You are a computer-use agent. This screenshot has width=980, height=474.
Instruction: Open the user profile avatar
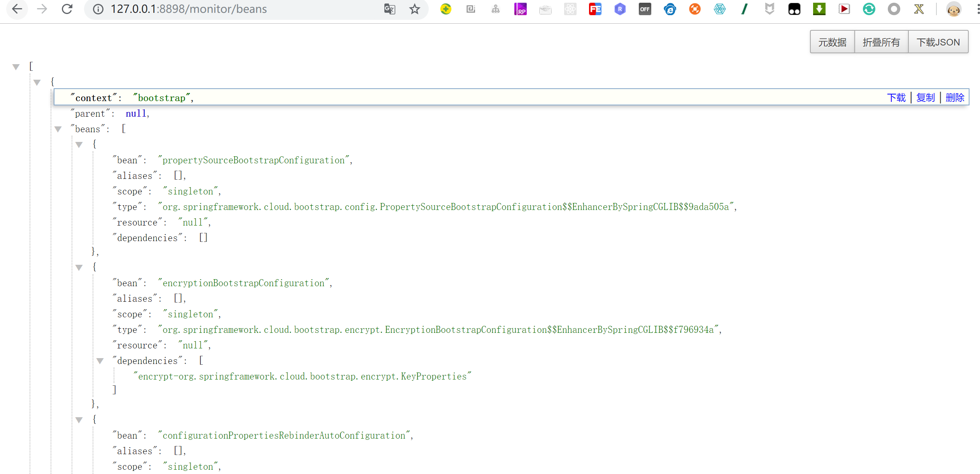953,9
